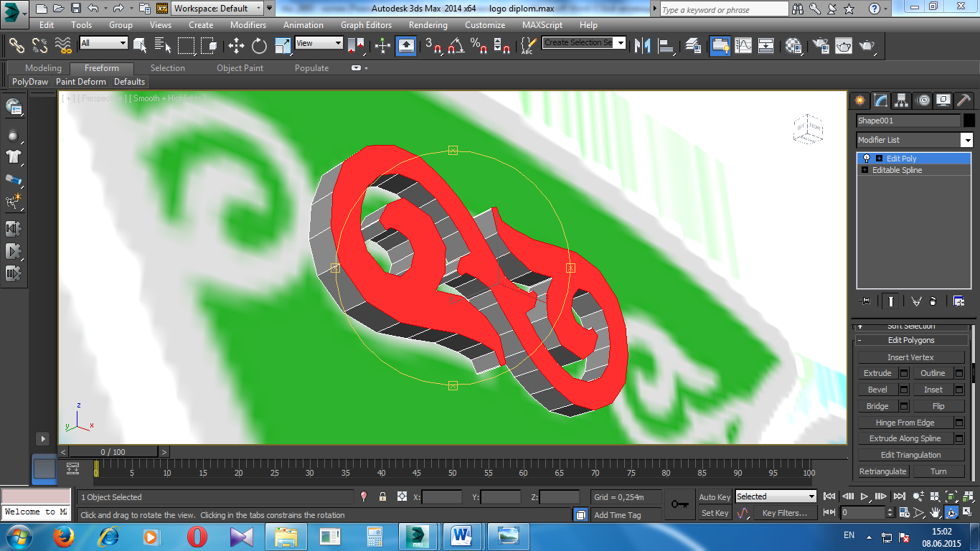Click the Mirror tool icon
Viewport: 980px width, 551px height.
(x=644, y=46)
